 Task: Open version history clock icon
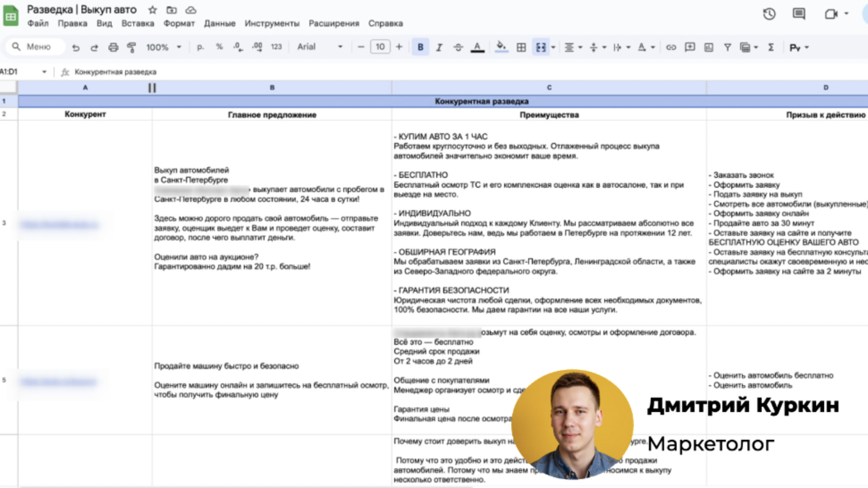tap(769, 14)
